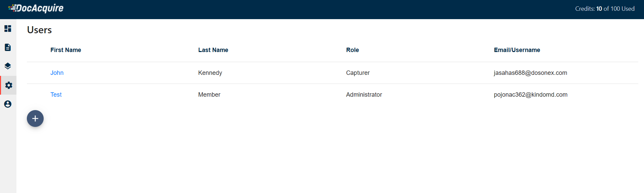Open user John's profile link
The image size is (644, 193).
(57, 73)
